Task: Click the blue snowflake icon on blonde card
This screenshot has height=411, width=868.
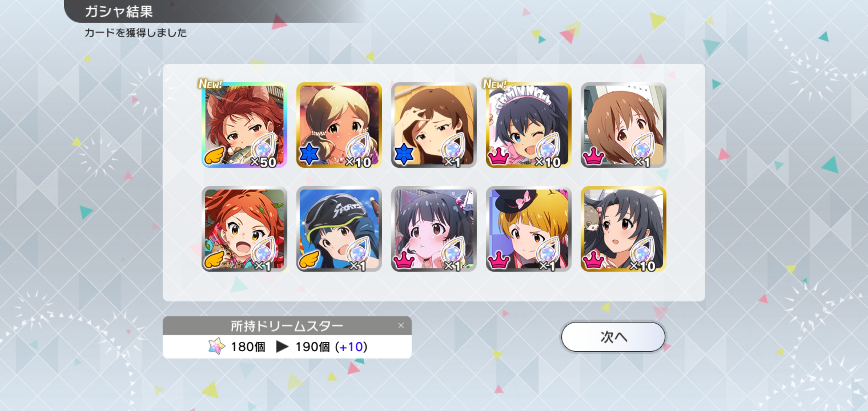Action: 309,154
